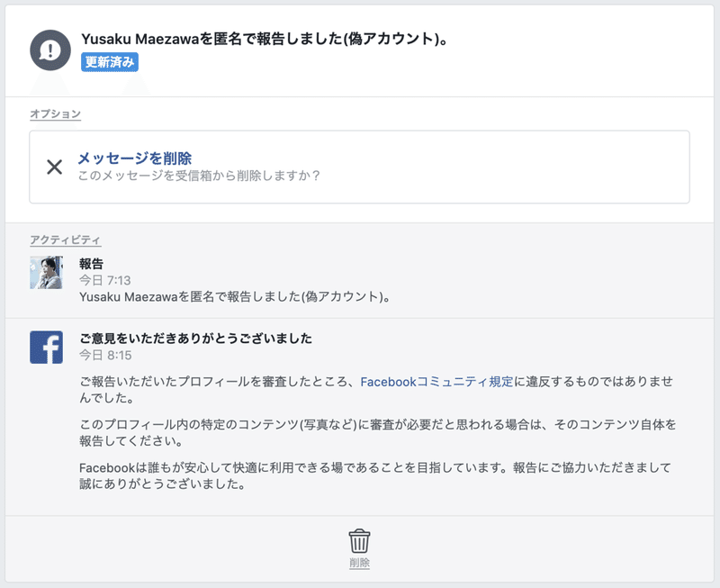
Task: Click the report title with Yusaku Maezawa
Action: (265, 39)
